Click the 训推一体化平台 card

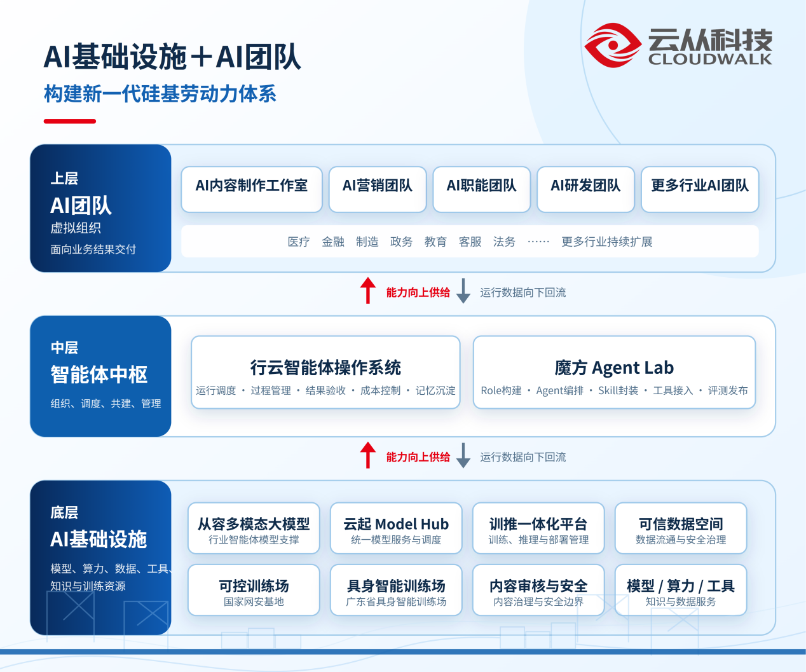point(538,528)
